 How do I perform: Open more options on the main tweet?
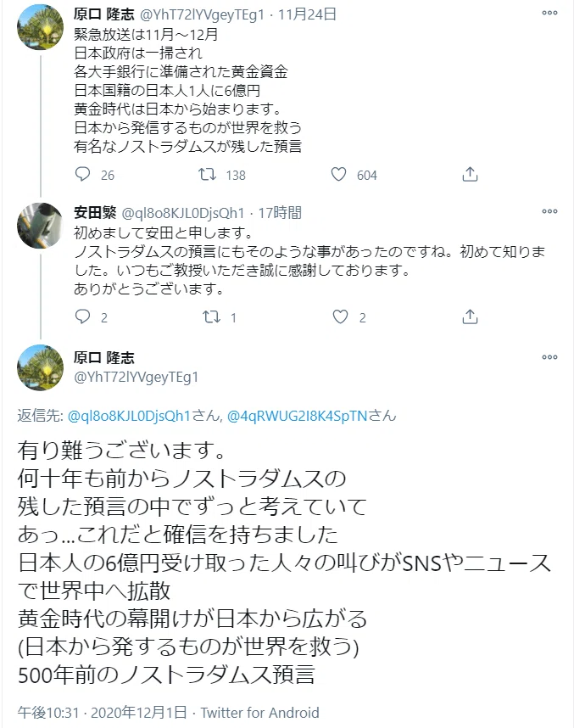[550, 357]
